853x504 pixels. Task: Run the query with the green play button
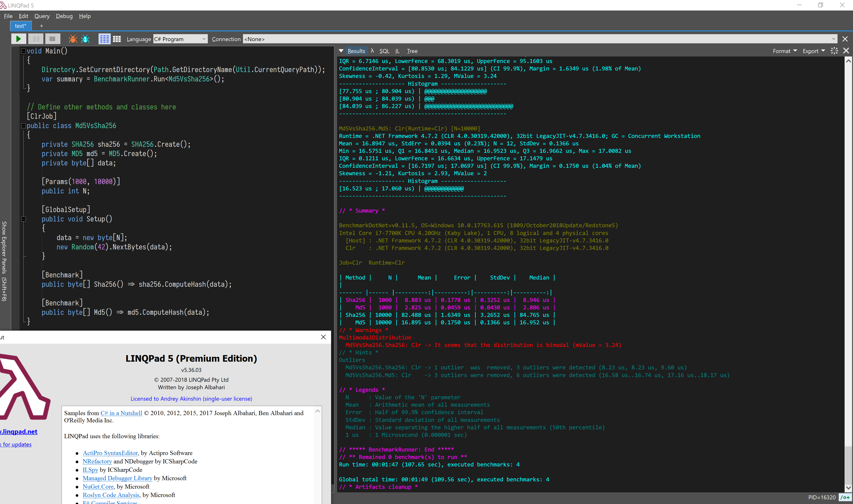point(19,39)
